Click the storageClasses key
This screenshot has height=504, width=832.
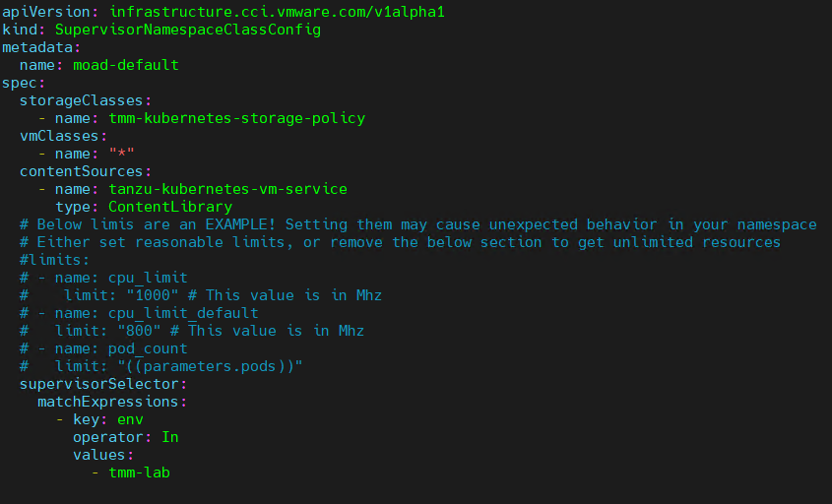81,100
